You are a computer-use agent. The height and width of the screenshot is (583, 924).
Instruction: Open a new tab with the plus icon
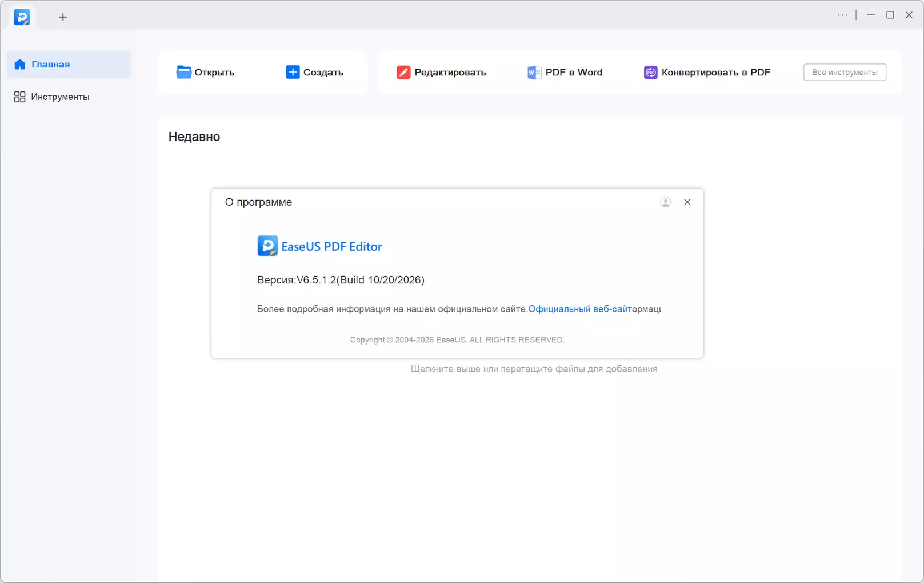[63, 17]
